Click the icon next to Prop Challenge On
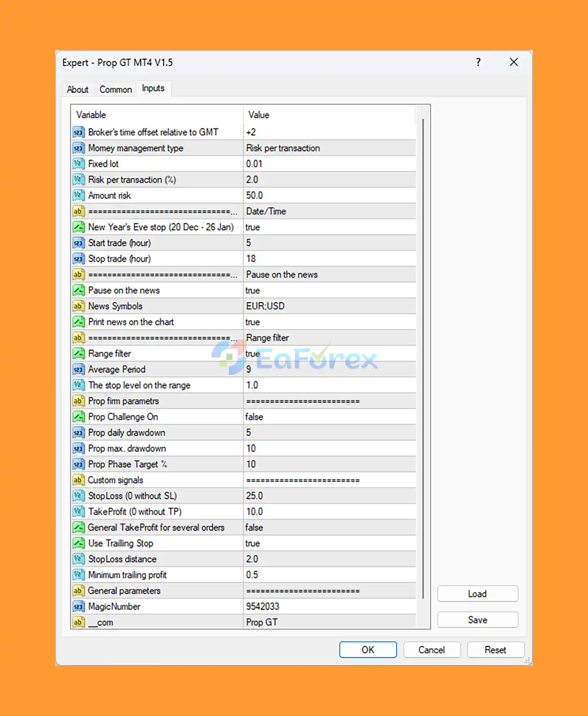 (79, 417)
